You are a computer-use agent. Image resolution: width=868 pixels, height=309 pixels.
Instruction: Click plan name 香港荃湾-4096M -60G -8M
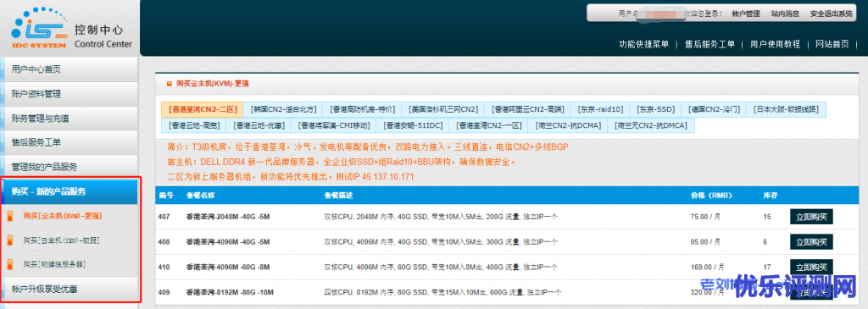227,267
